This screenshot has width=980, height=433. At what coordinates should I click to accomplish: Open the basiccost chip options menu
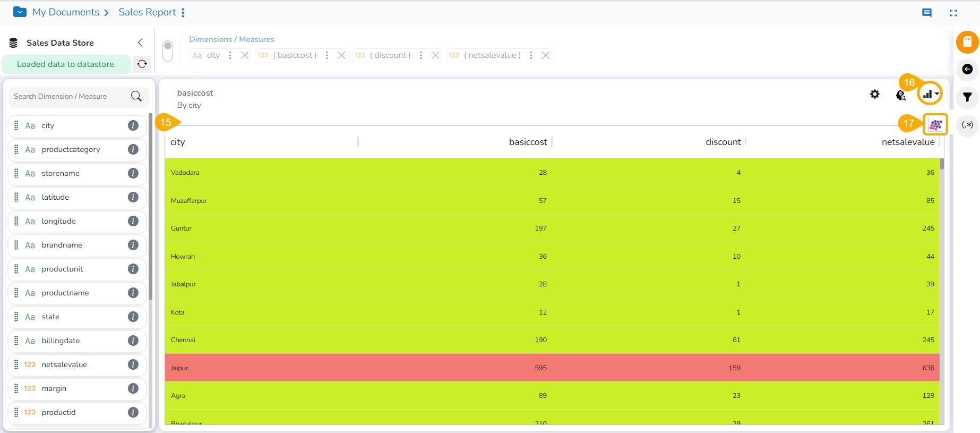point(327,55)
